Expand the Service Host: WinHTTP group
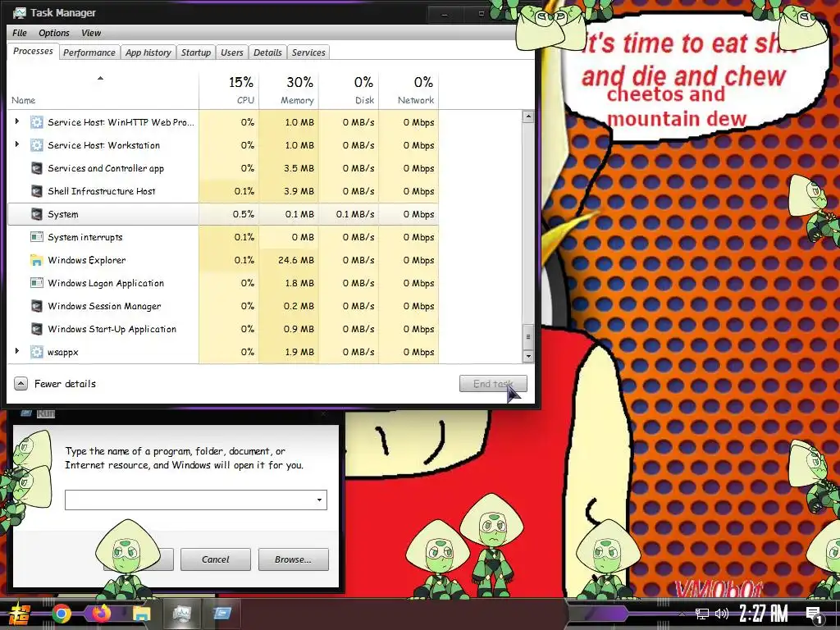The image size is (840, 630). [x=16, y=121]
